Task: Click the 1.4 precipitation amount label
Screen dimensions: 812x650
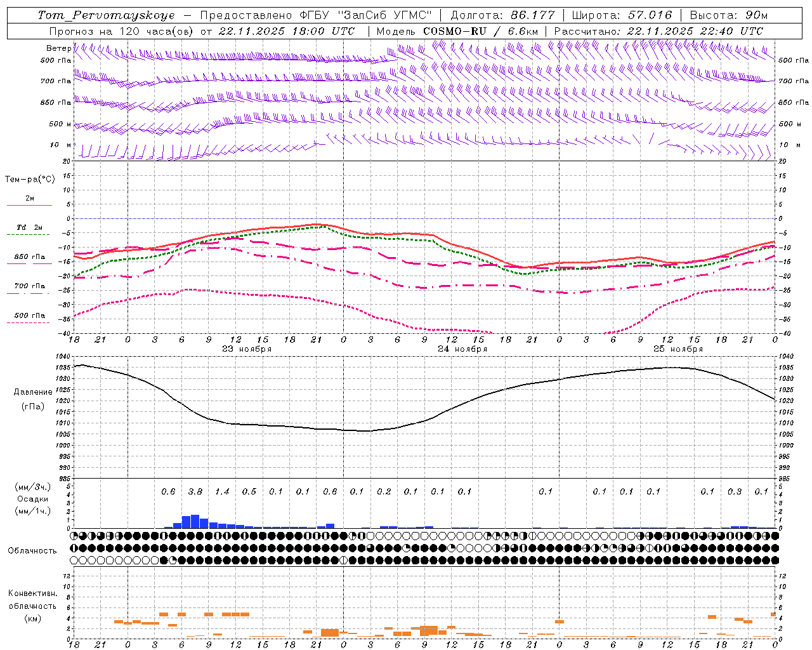Action: pos(222,491)
